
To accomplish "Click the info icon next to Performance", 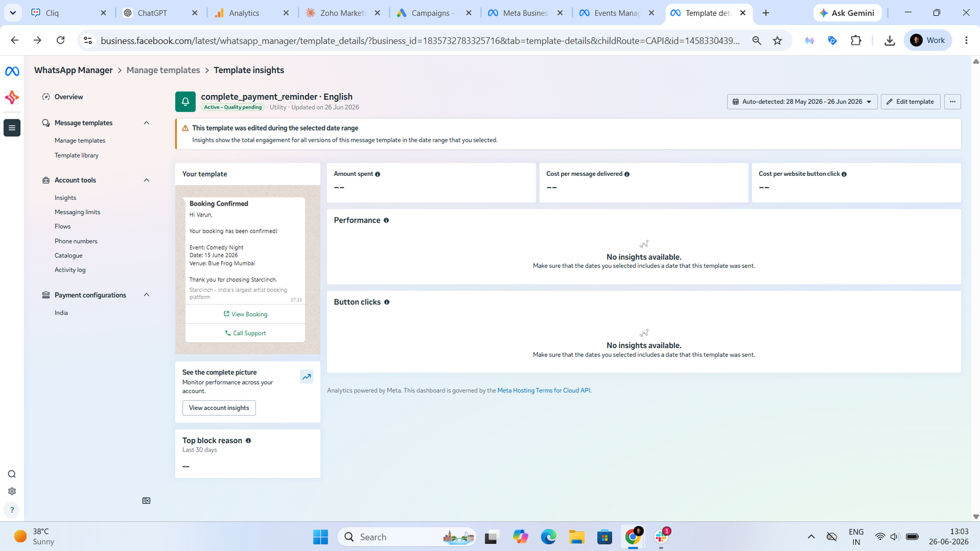I will 386,221.
